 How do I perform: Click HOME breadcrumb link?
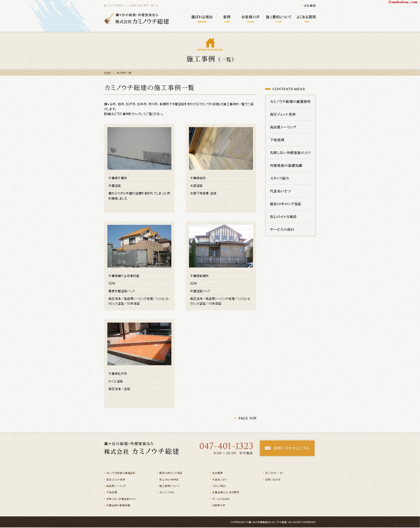pos(107,73)
